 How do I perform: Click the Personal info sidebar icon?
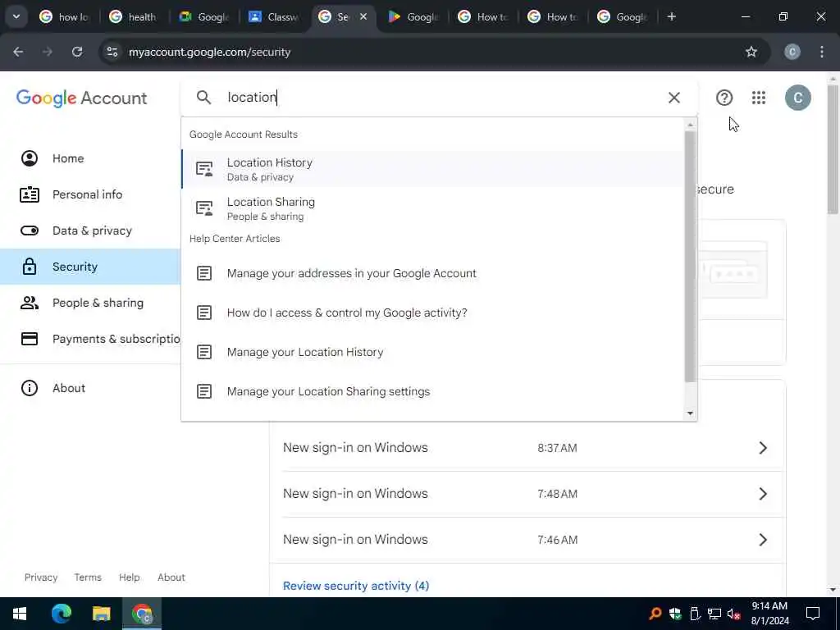pos(30,194)
